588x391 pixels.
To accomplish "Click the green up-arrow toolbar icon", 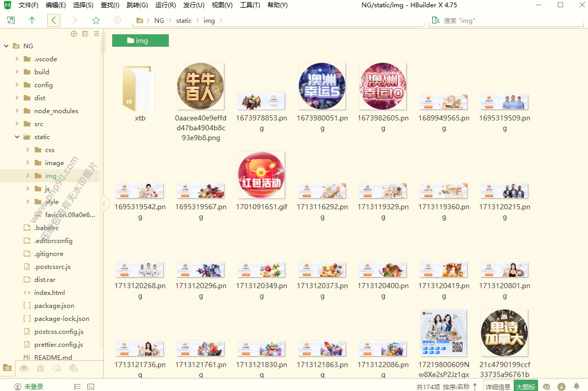I will (32, 20).
